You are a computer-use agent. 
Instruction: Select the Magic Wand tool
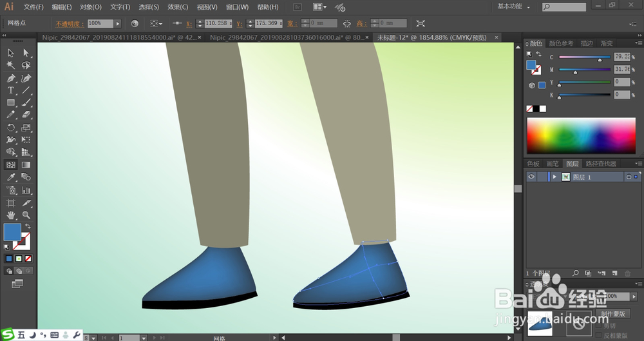point(11,65)
